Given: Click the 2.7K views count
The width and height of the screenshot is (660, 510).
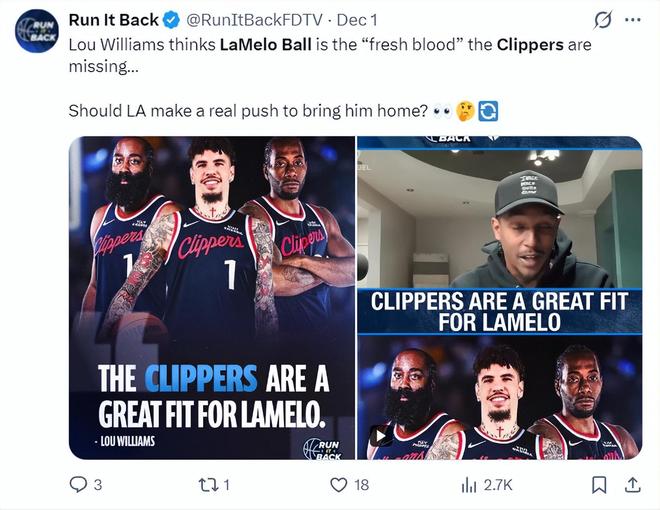Looking at the screenshot, I should point(498,486).
